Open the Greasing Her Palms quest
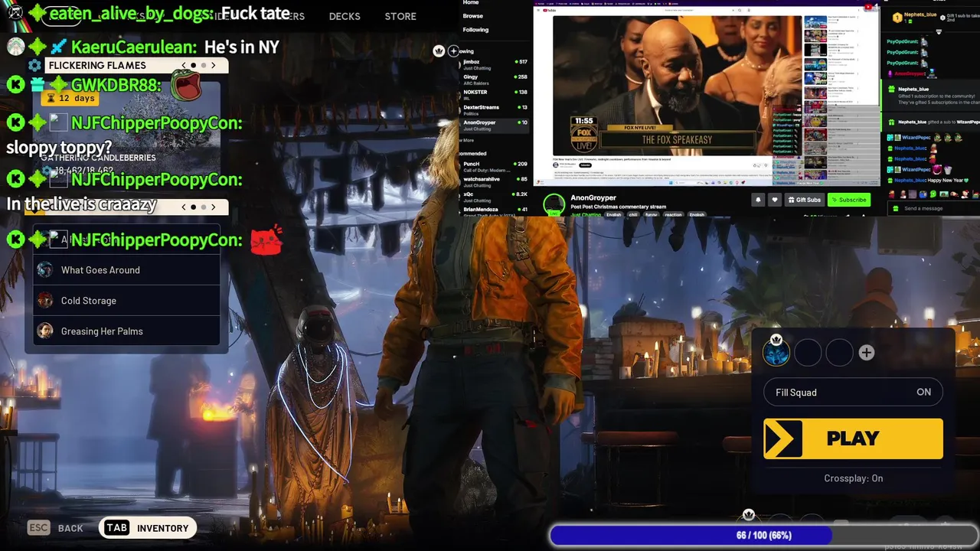980x551 pixels. click(127, 331)
